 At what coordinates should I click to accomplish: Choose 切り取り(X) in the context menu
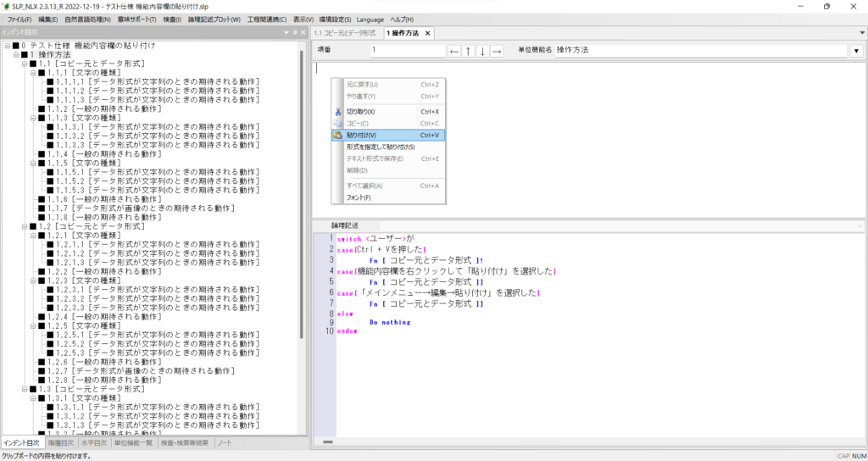388,111
